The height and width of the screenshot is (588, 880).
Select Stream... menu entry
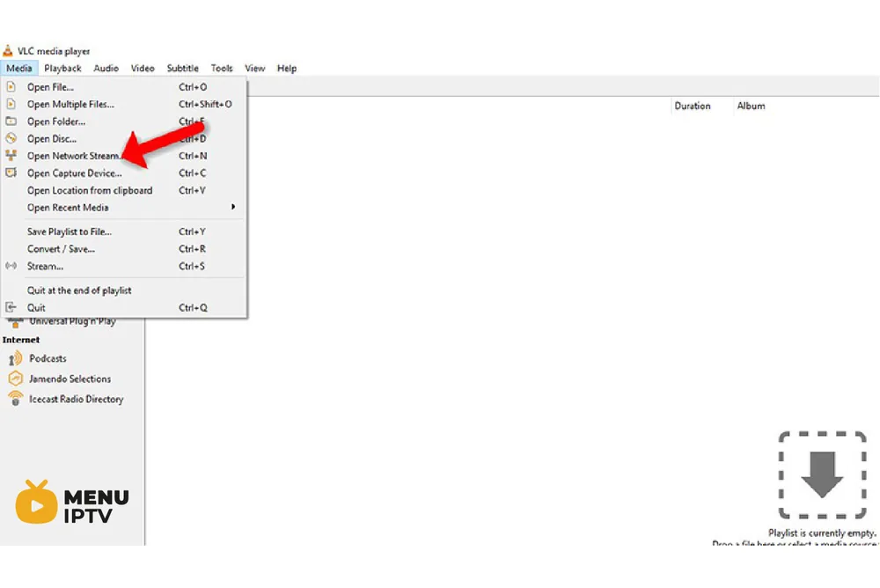(x=124, y=266)
